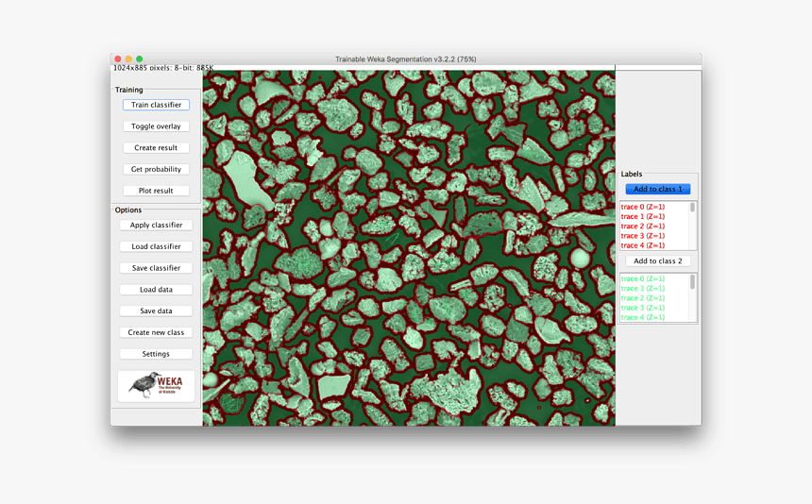Minimize window with yellow button
Screen dimensions: 812x504
[128, 59]
